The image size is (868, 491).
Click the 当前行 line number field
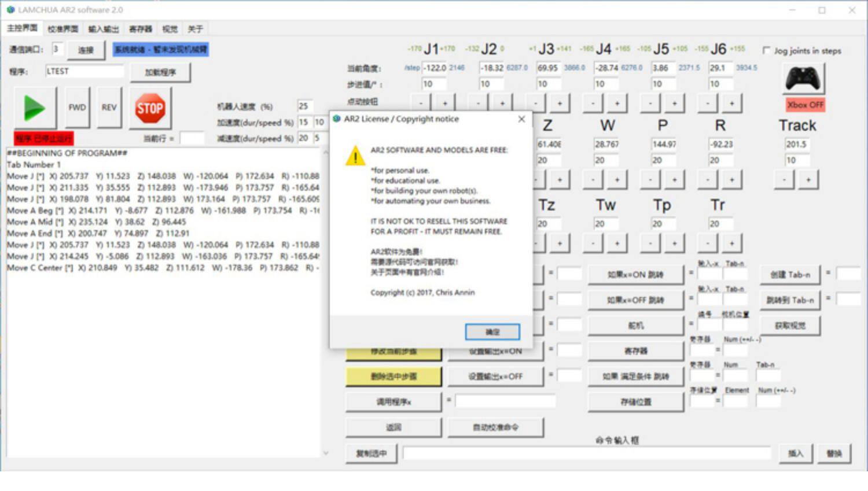[x=192, y=138]
